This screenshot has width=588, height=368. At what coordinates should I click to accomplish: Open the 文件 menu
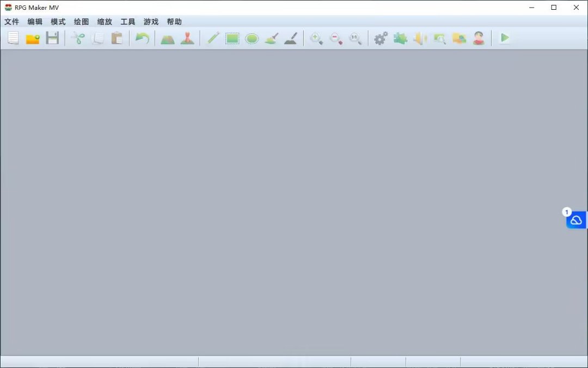click(11, 22)
